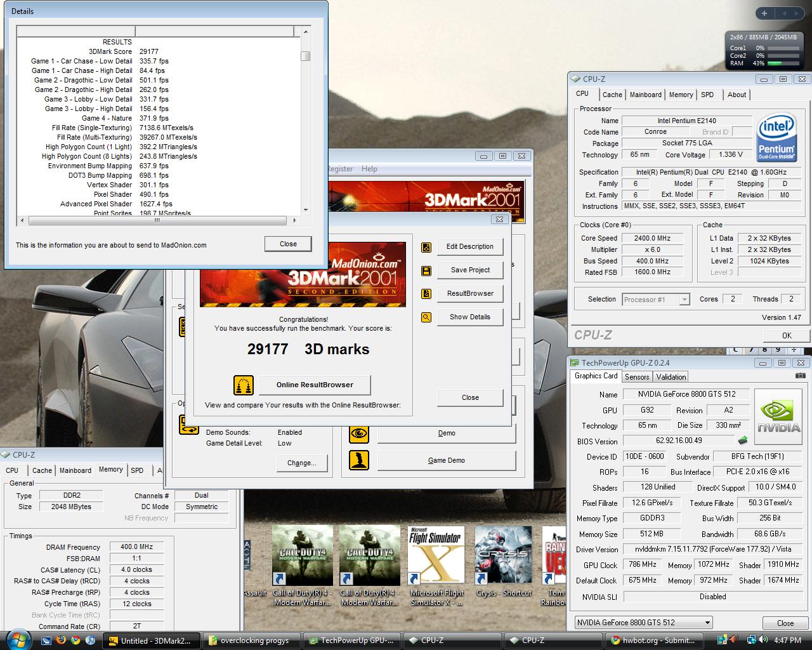Screen dimensions: 812x650
Task: Open the Sensors tab in GPU-Z
Action: pos(637,376)
